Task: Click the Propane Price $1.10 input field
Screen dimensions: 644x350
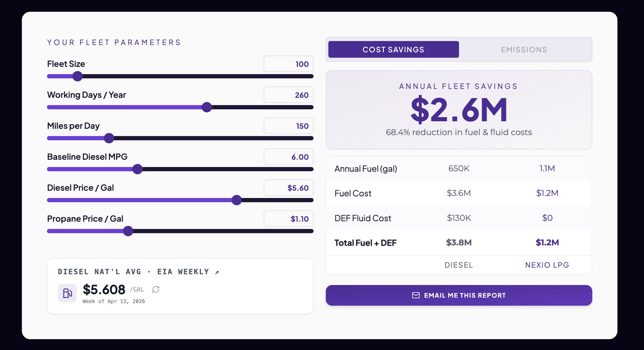Action: pos(288,219)
